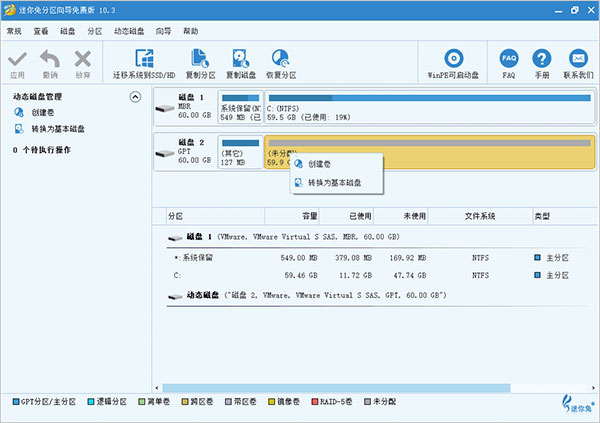Image resolution: width=600 pixels, height=423 pixels.
Task: Choose 创建卷 in the context menu
Action: (337, 164)
